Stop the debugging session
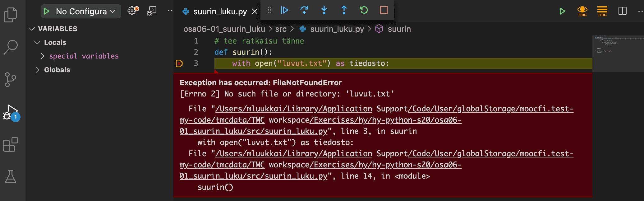The image size is (644, 201). coord(384,10)
